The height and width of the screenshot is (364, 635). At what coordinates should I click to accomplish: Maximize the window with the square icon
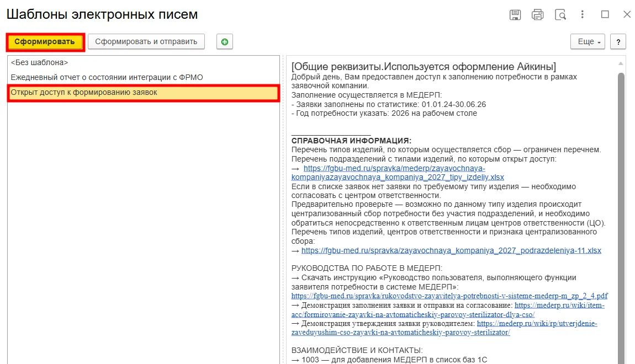(x=605, y=14)
